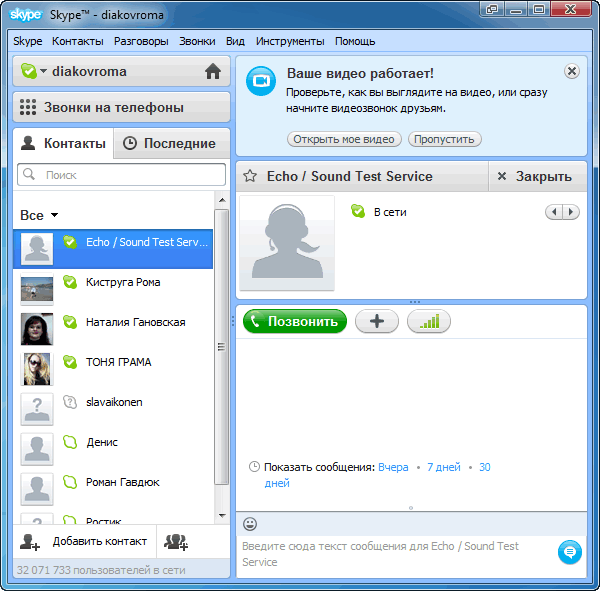Select Echo / Sound Test Service contact row
The width and height of the screenshot is (600, 591).
click(x=113, y=249)
